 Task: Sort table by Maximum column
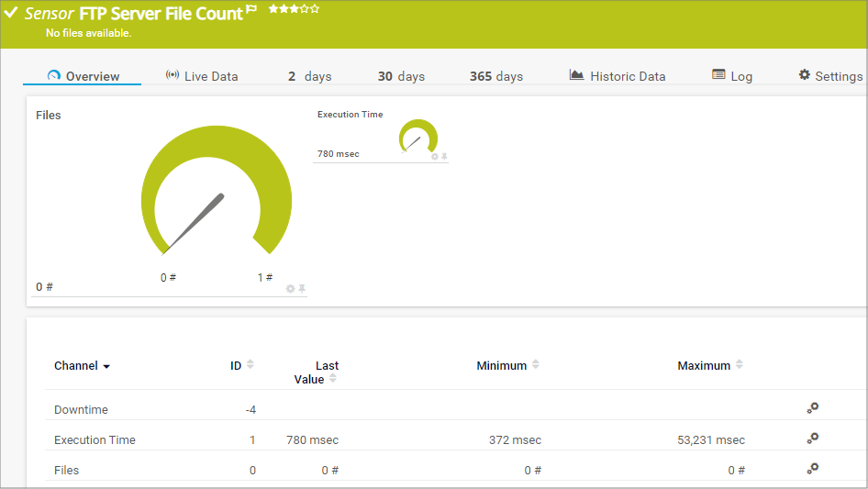740,365
